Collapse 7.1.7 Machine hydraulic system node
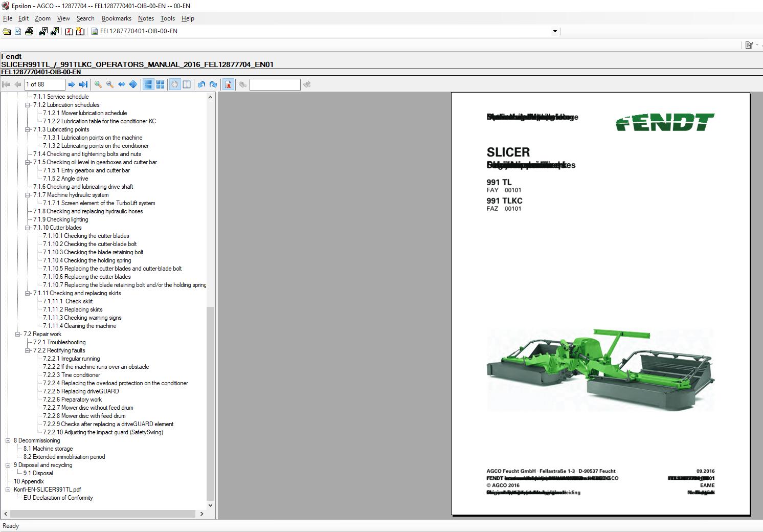This screenshot has width=763, height=532. click(x=28, y=195)
